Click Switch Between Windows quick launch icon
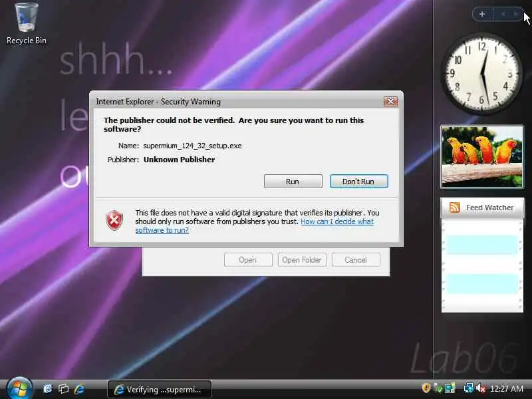Image resolution: width=532 pixels, height=399 pixels. click(63, 388)
